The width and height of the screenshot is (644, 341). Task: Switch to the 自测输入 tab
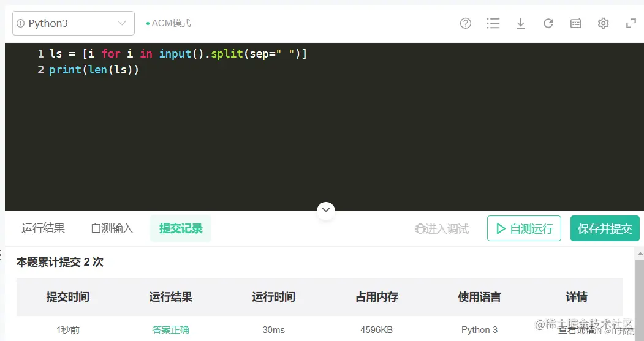pyautogui.click(x=112, y=228)
